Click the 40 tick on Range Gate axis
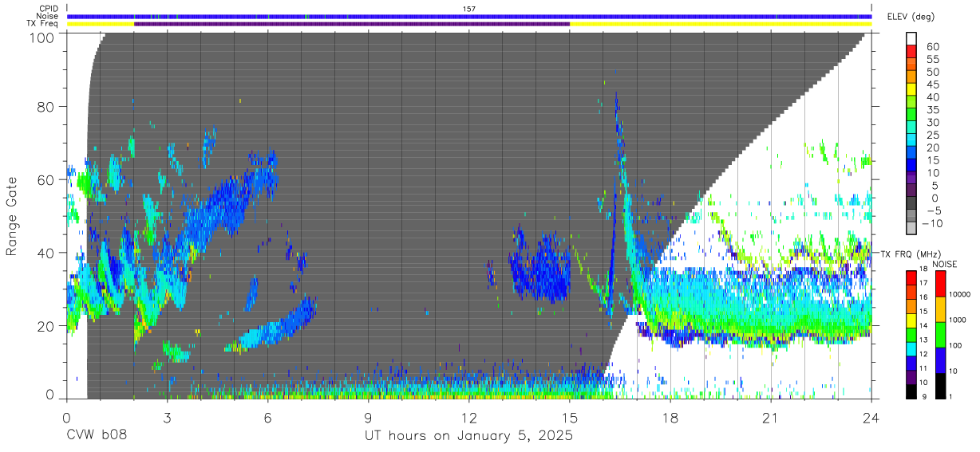Viewport: 980px width, 452px height. pos(47,253)
